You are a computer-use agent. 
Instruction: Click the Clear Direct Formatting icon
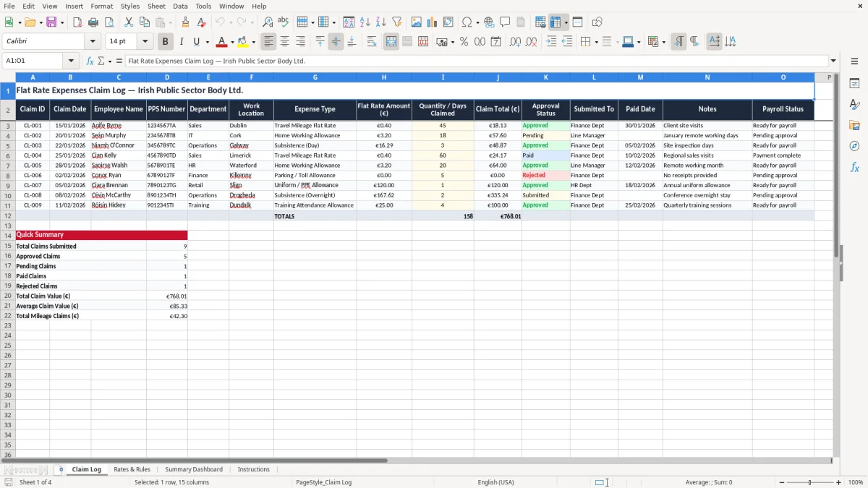click(201, 22)
